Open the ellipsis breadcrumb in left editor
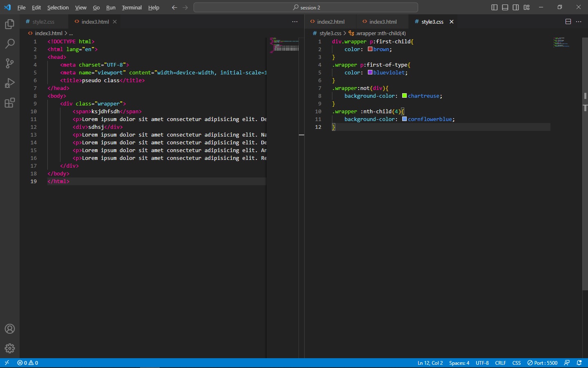Image resolution: width=588 pixels, height=368 pixels. click(71, 33)
